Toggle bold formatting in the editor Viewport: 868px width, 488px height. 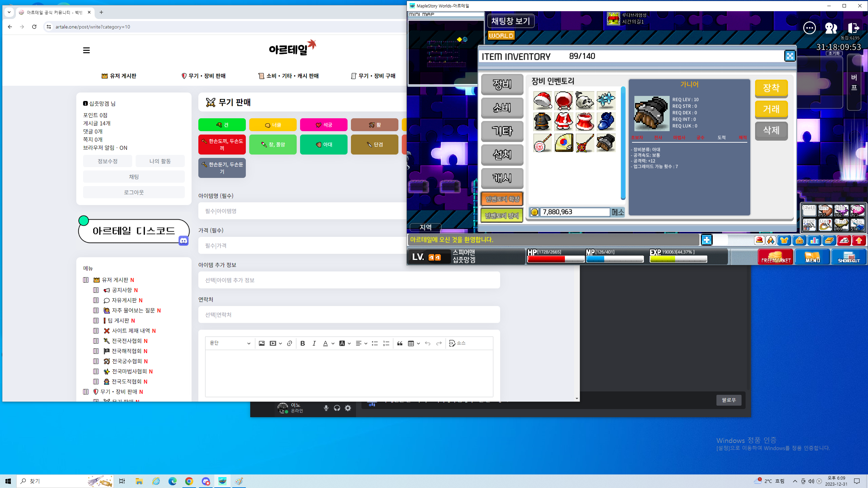(x=302, y=343)
